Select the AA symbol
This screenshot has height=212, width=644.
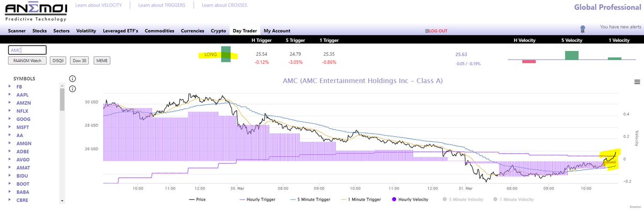pos(19,136)
